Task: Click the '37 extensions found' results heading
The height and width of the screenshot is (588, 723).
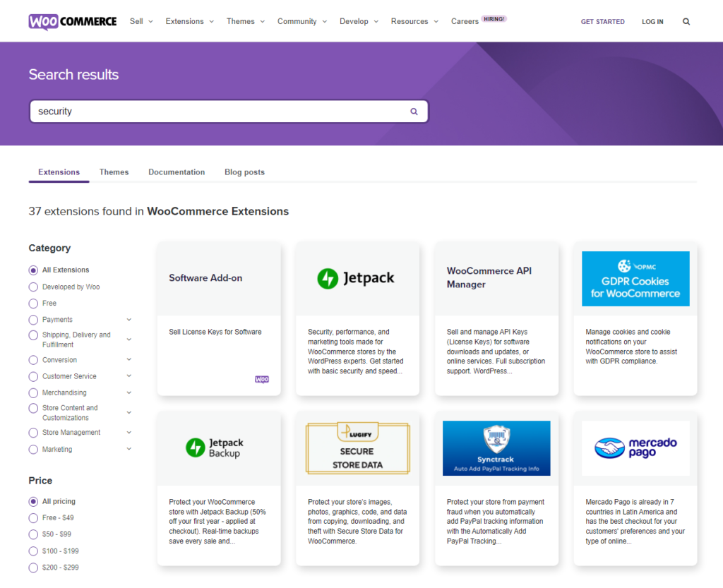Action: [x=159, y=212]
